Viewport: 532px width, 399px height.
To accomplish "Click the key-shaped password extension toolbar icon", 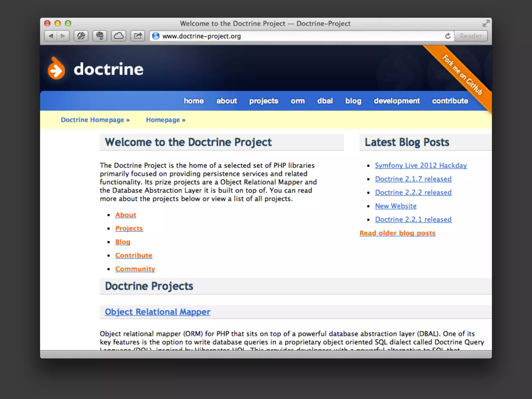I will pyautogui.click(x=81, y=36).
